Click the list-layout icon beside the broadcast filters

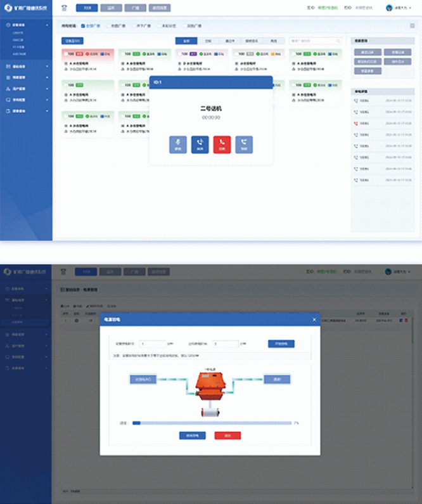[412, 26]
